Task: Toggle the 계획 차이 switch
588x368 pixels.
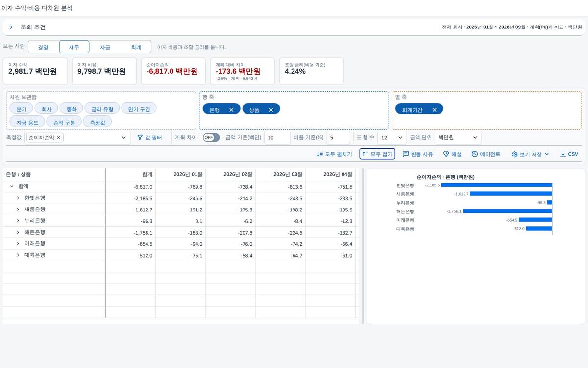Action: (x=211, y=138)
